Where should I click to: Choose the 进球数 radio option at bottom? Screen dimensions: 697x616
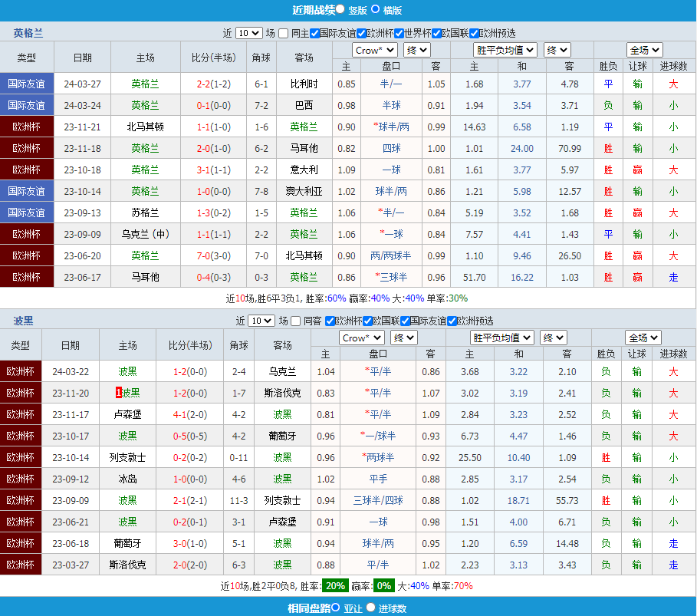pyautogui.click(x=371, y=608)
